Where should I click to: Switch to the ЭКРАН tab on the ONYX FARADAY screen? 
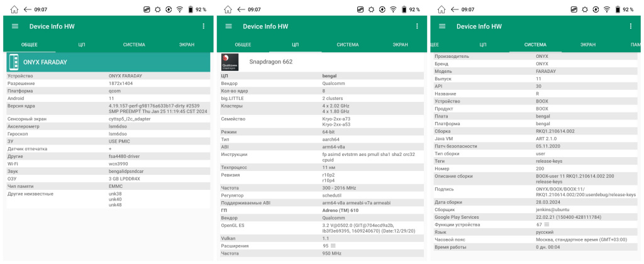pos(187,45)
